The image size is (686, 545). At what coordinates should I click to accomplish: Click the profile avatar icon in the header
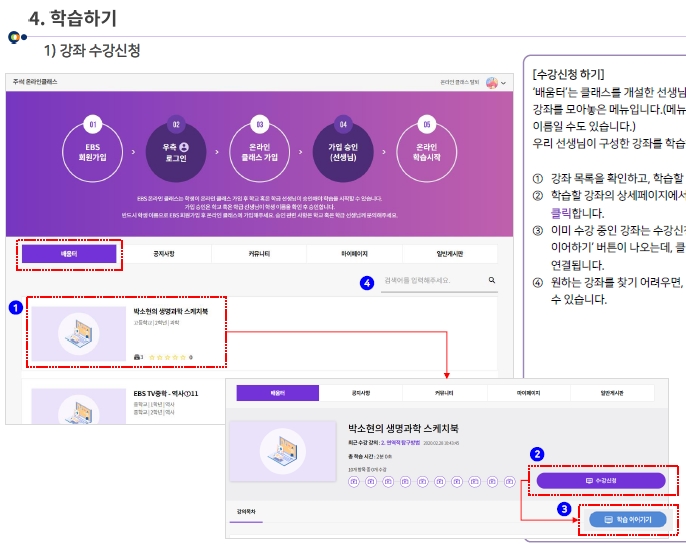pyautogui.click(x=492, y=82)
